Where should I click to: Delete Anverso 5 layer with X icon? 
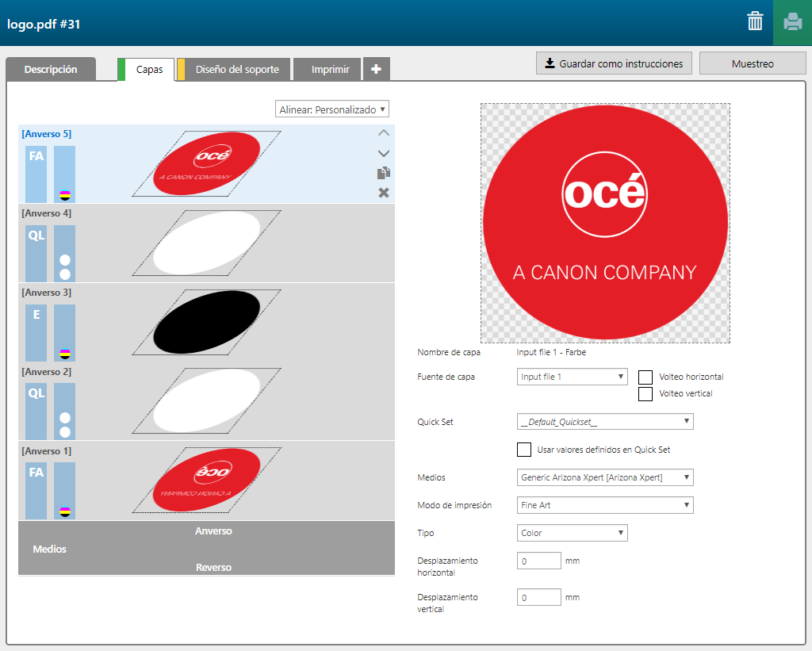(384, 193)
